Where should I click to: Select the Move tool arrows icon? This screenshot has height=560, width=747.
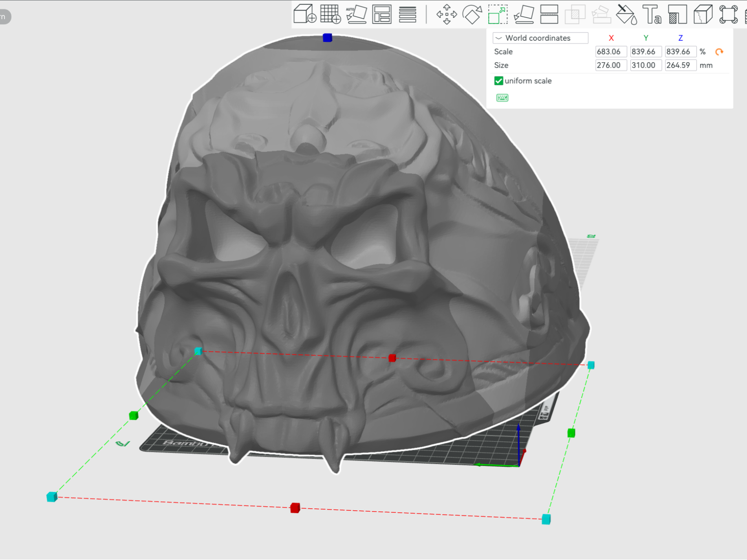(x=447, y=14)
